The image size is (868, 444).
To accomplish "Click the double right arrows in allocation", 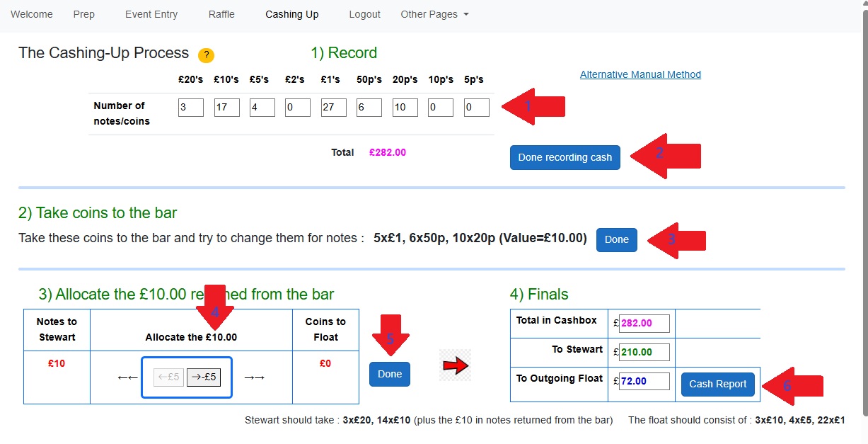I will [x=254, y=377].
